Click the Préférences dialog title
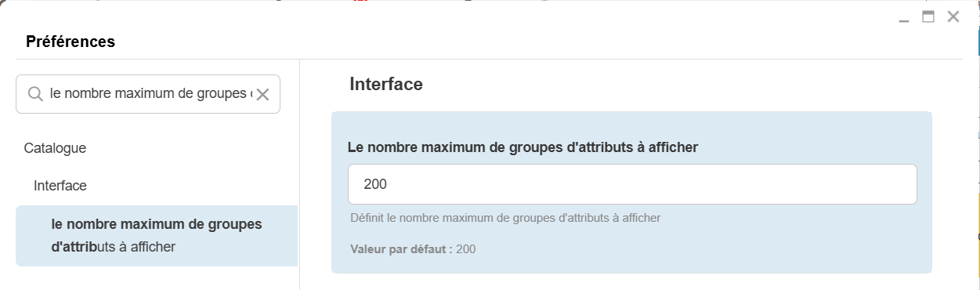980x290 pixels. click(x=71, y=42)
